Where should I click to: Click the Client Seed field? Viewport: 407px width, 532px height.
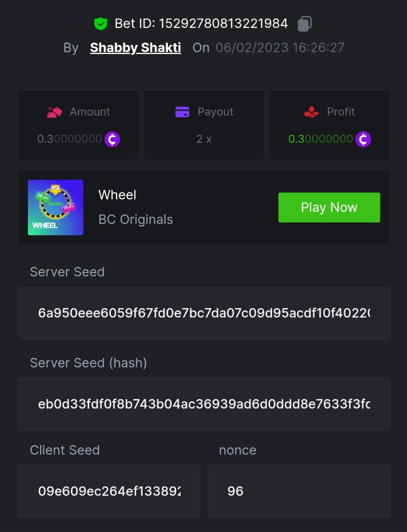point(109,491)
